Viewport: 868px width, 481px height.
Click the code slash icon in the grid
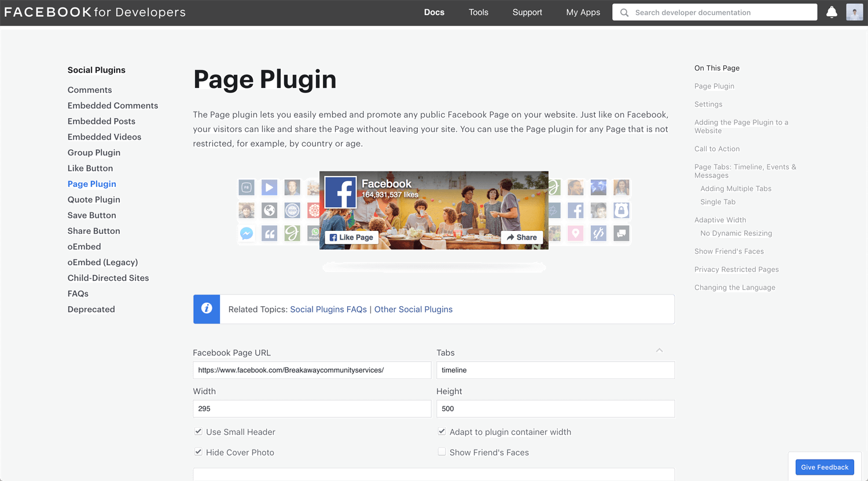click(x=598, y=234)
